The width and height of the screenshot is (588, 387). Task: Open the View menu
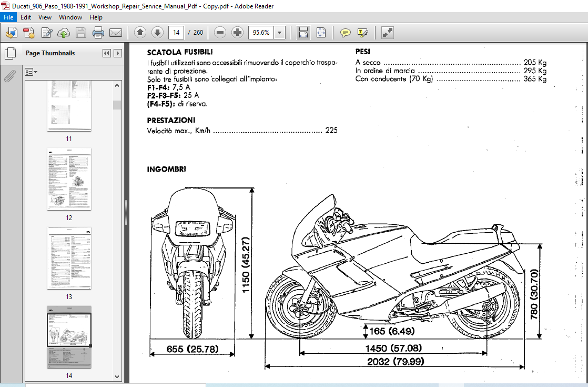tap(45, 17)
